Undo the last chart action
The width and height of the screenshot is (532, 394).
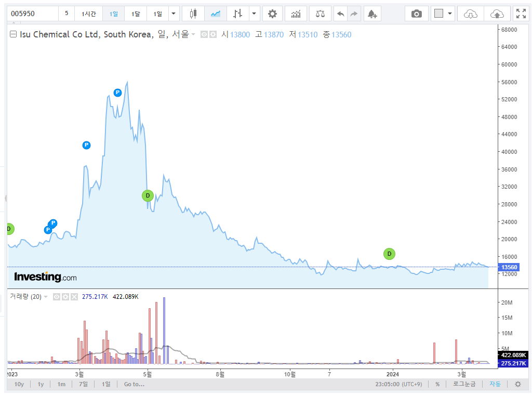tap(341, 14)
